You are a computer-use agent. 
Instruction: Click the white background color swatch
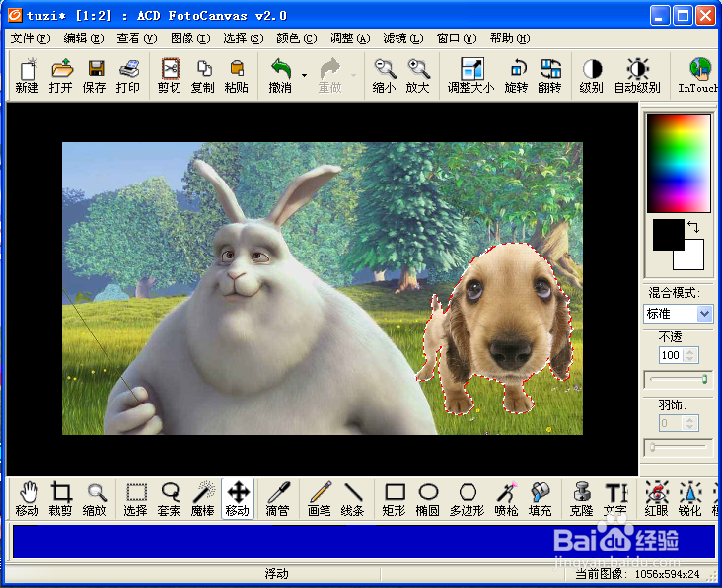(x=692, y=257)
